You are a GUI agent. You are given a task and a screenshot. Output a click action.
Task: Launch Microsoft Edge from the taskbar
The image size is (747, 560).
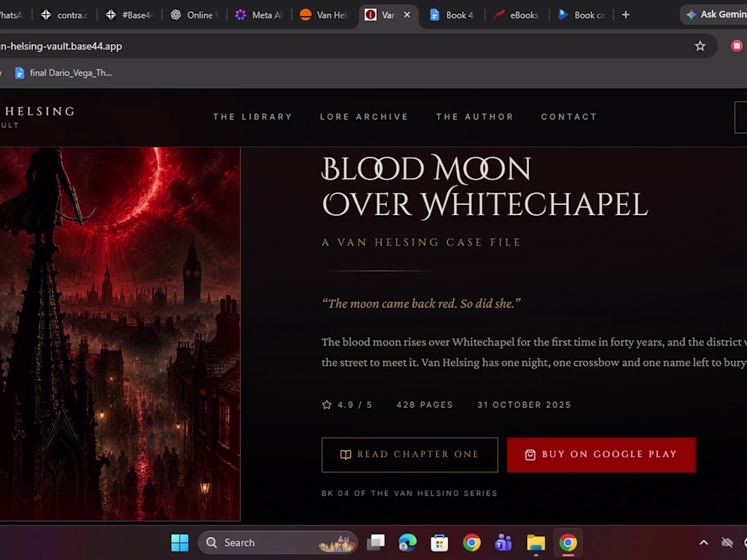coord(408,542)
